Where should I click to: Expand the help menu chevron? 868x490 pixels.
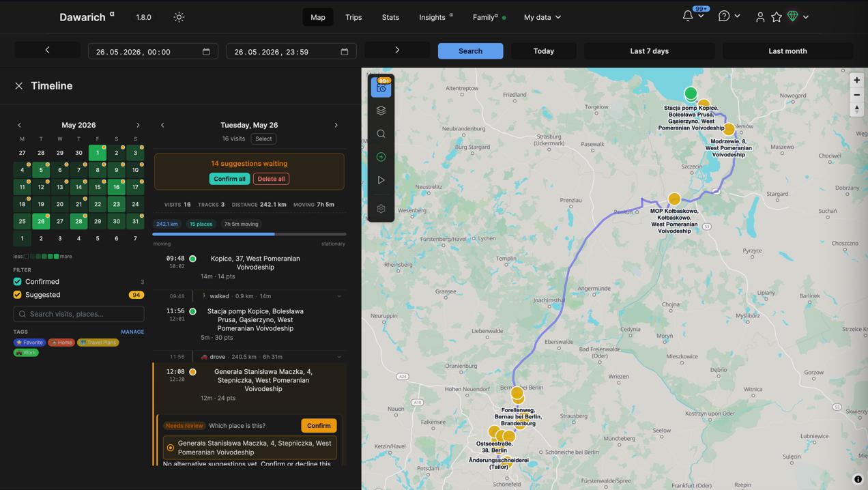tap(737, 16)
